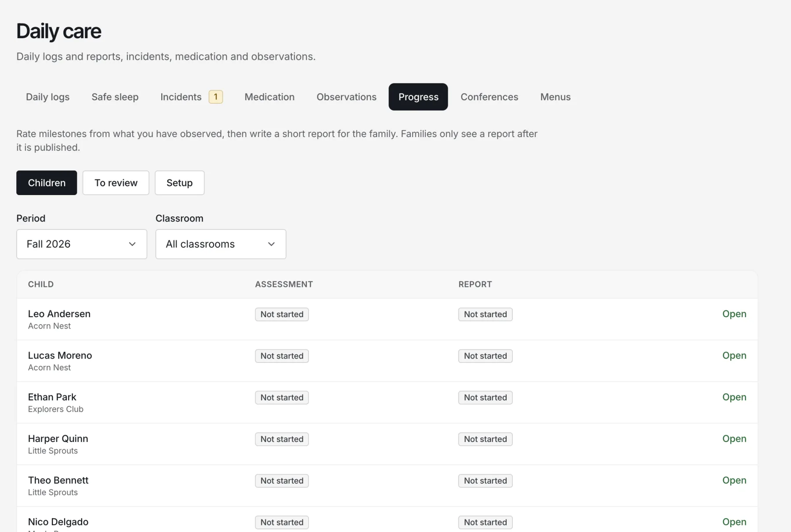Click Lucas Moreno's report Not started badge
The height and width of the screenshot is (532, 791).
[x=485, y=356]
